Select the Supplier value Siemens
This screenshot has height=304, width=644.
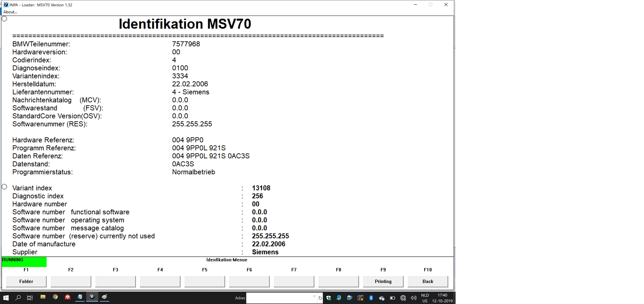(265, 252)
